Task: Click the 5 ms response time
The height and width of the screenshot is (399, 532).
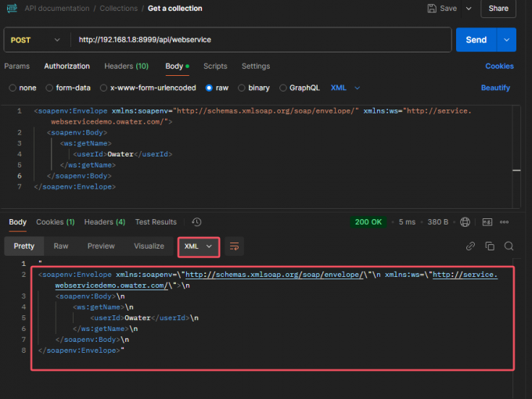Action: [407, 222]
